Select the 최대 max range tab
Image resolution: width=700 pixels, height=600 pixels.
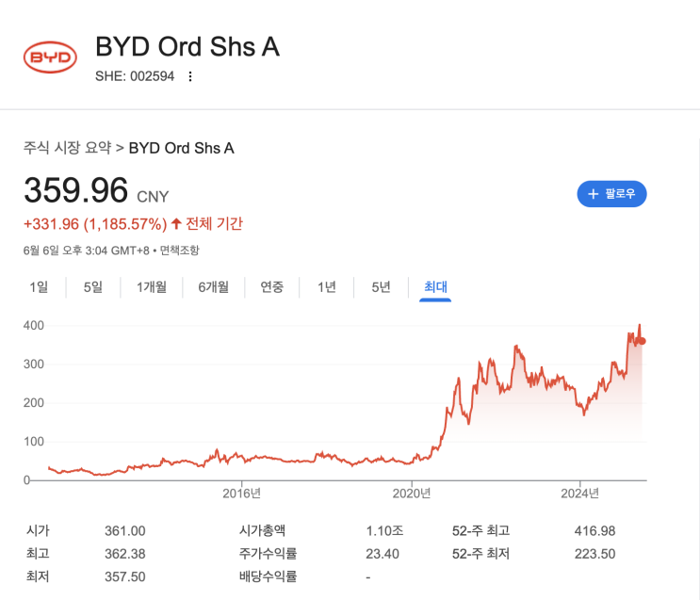tap(435, 287)
